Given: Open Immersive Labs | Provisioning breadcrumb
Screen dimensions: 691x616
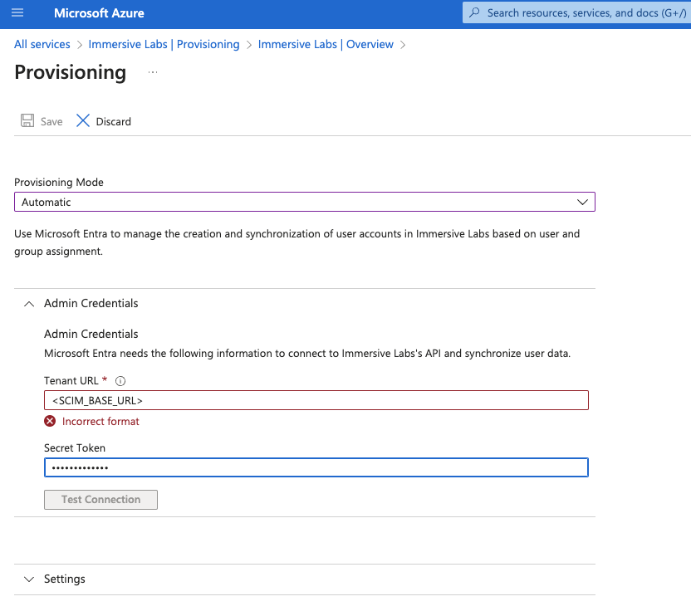Looking at the screenshot, I should pos(164,45).
